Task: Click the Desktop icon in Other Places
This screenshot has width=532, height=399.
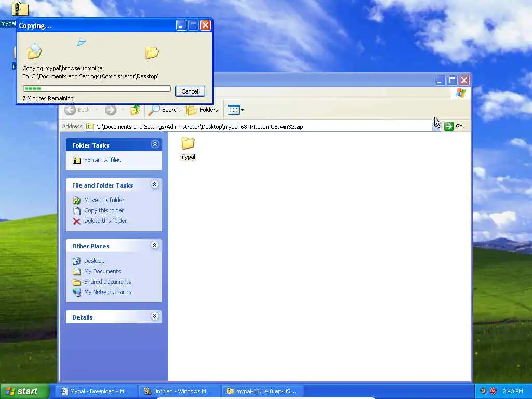Action: pyautogui.click(x=77, y=261)
